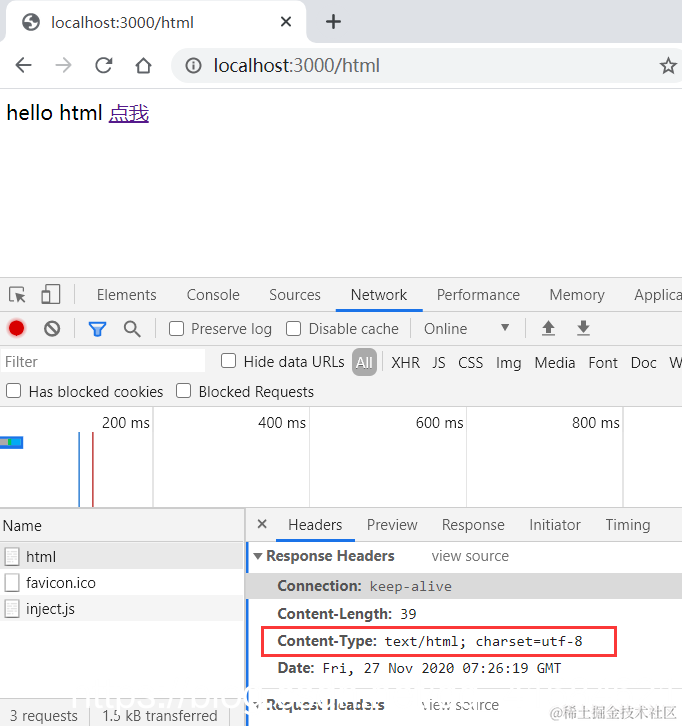Collapse the Response Headers section

tap(258, 556)
